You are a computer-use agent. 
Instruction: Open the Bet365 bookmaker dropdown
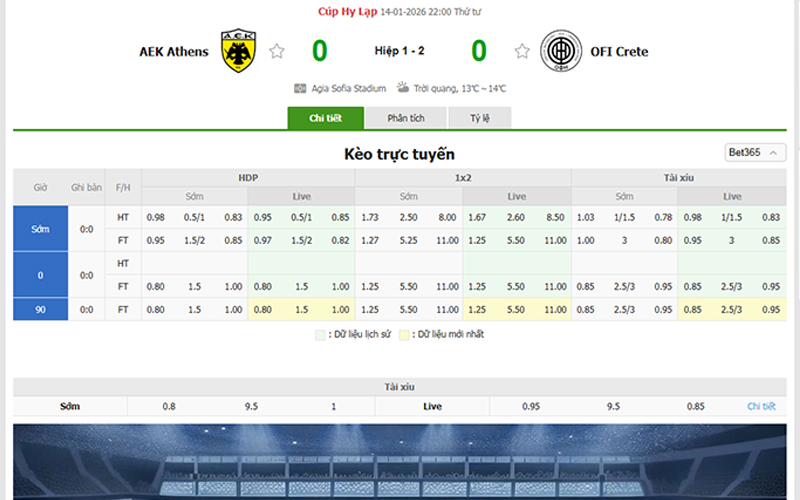[755, 153]
